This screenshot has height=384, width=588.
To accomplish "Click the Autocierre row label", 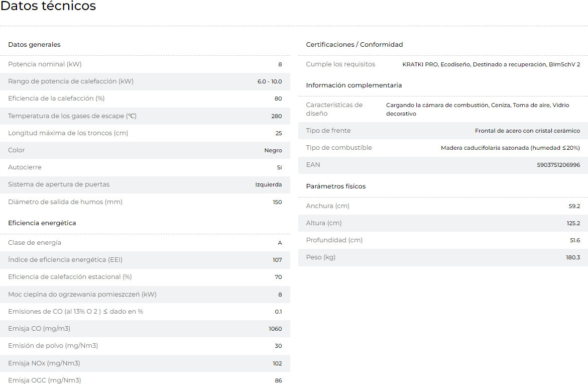I will (25, 167).
